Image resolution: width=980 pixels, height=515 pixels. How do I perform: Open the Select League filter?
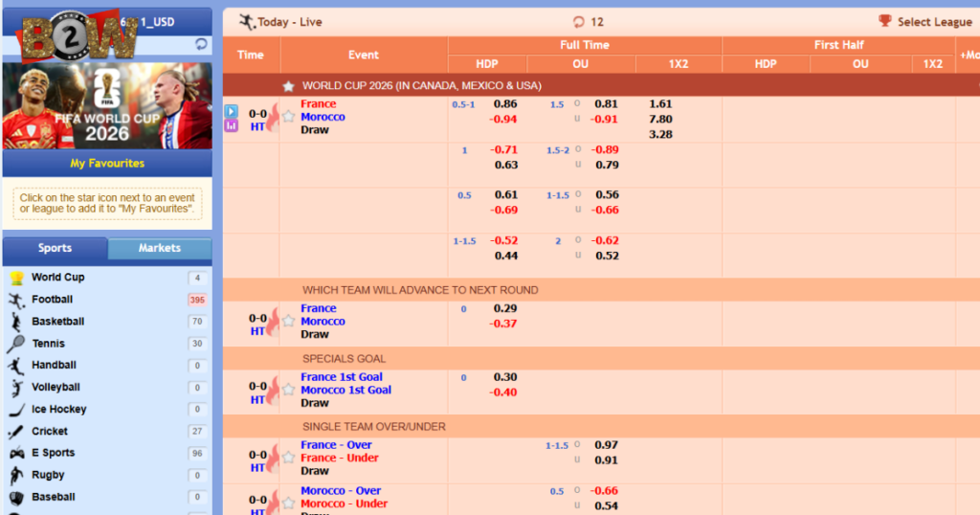pyautogui.click(x=925, y=22)
